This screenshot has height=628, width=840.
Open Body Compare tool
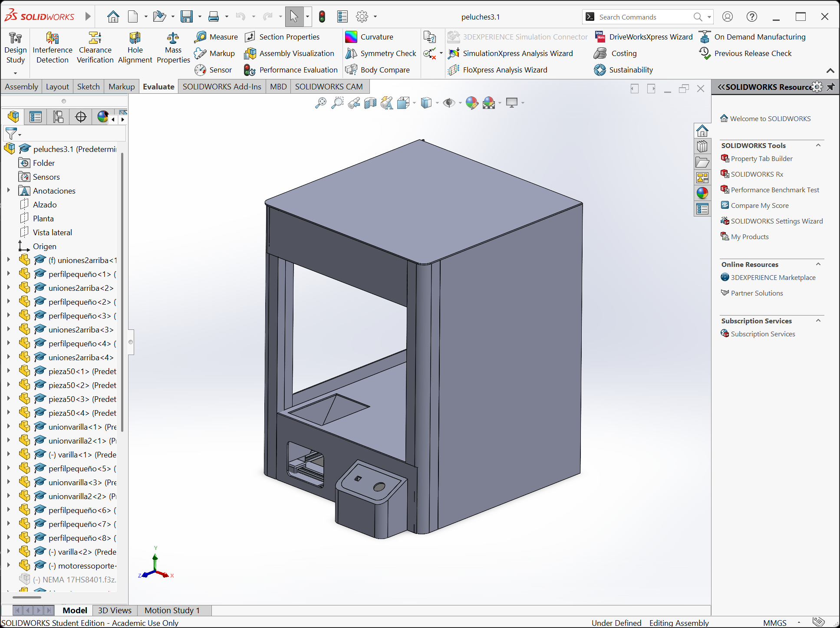click(378, 70)
